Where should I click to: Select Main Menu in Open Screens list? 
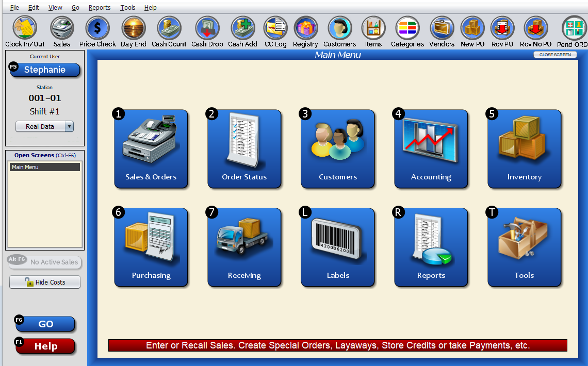click(x=45, y=167)
